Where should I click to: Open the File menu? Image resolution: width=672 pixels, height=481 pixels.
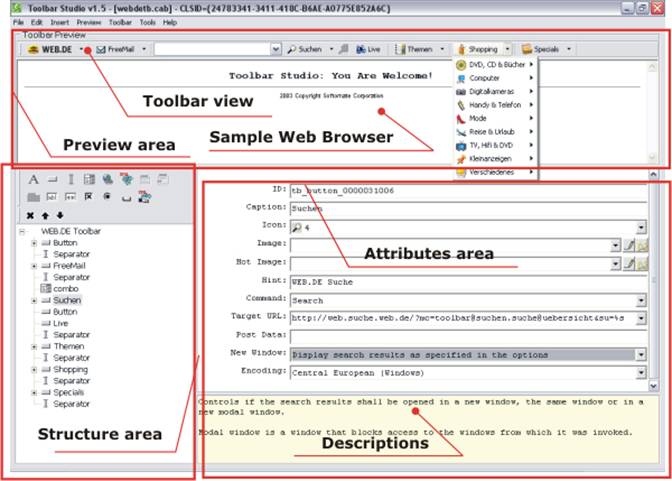(x=18, y=23)
